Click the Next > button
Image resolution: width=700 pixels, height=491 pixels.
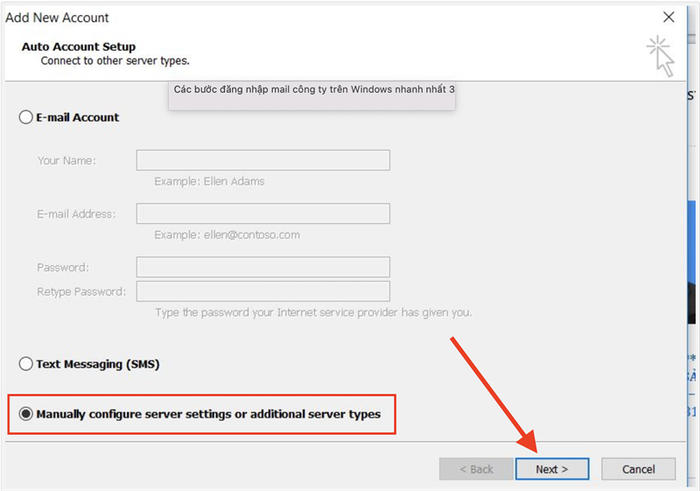(x=552, y=469)
